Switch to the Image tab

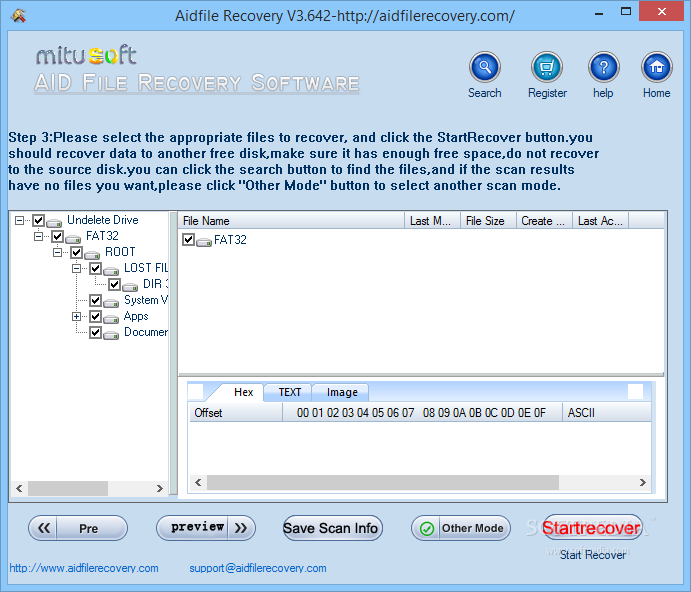pos(342,392)
